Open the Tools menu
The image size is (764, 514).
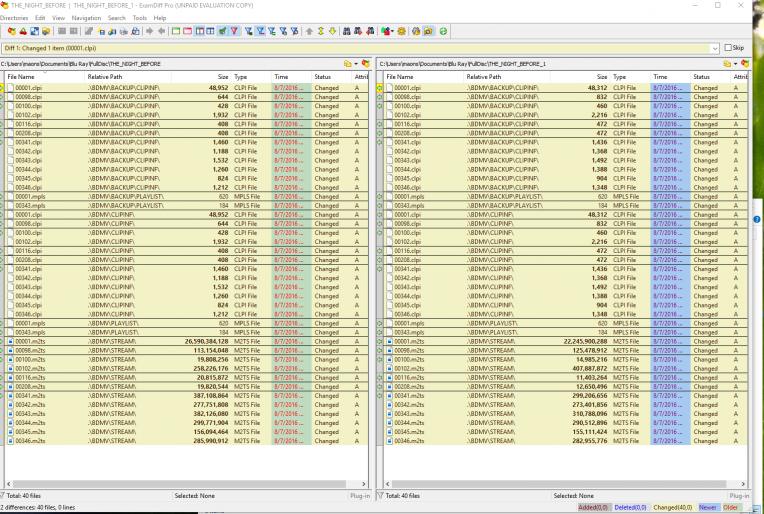(139, 18)
